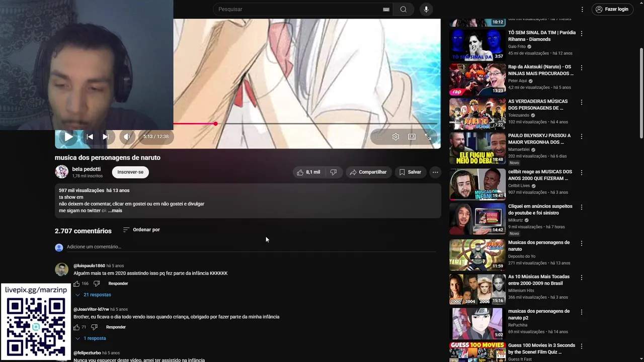Open the on-screen keyboard in search box
Viewport: 644px width, 362px height.
[x=386, y=9]
